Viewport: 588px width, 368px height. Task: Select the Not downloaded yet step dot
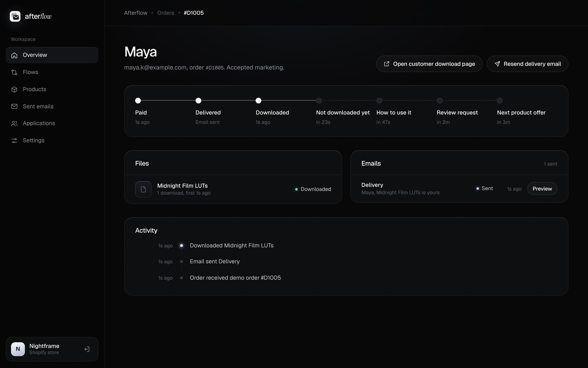tap(319, 101)
